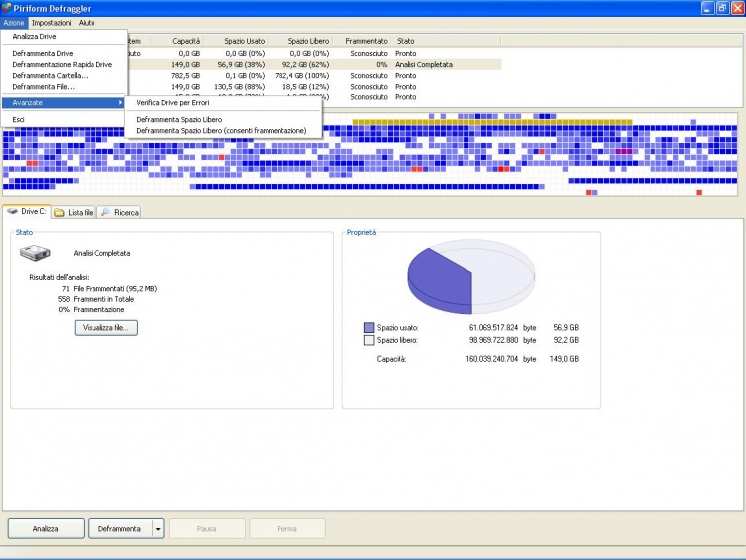The image size is (746, 560).
Task: Click the disabled Ferma button
Action: pyautogui.click(x=287, y=528)
